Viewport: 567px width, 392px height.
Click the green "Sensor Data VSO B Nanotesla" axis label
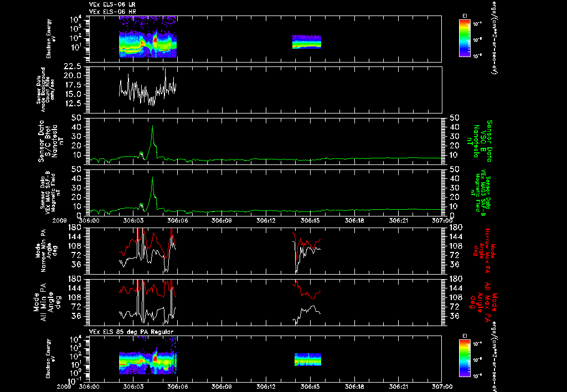(480, 141)
